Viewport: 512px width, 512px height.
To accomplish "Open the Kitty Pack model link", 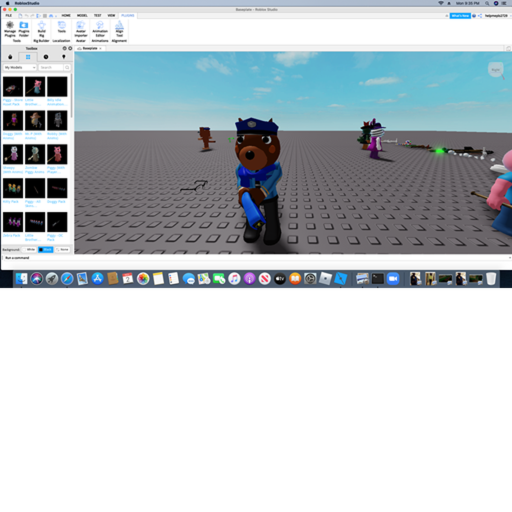I will click(11, 202).
